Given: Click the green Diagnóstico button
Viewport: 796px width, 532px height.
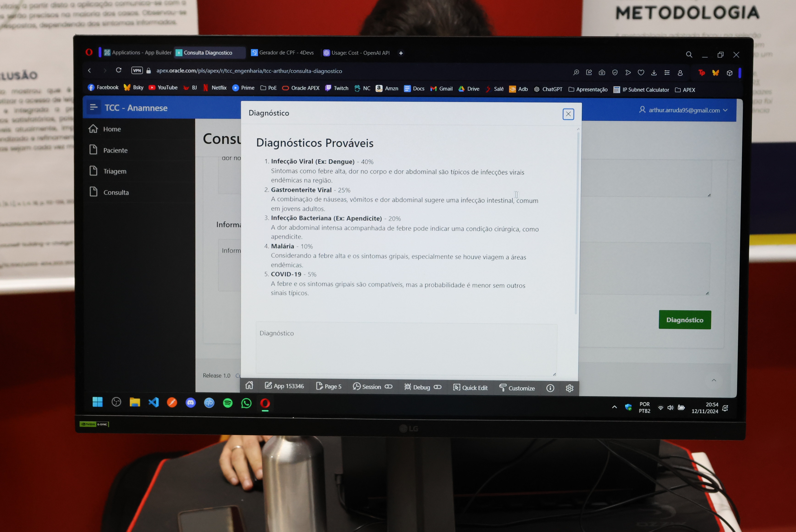Looking at the screenshot, I should pos(684,320).
